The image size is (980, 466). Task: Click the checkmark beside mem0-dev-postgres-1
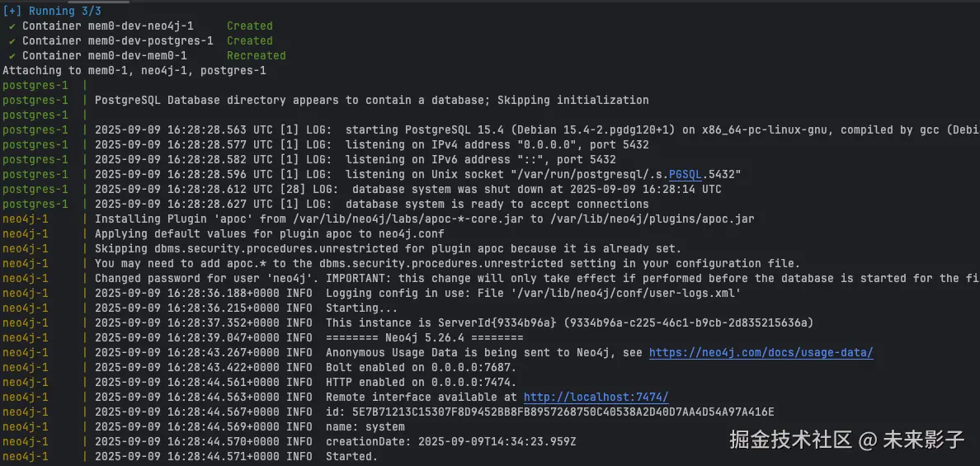pyautogui.click(x=12, y=41)
